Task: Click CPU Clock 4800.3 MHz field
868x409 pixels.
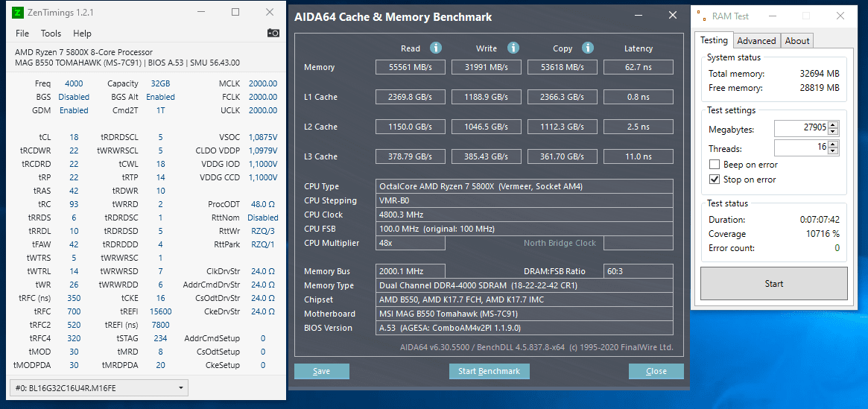Action: click(x=525, y=215)
